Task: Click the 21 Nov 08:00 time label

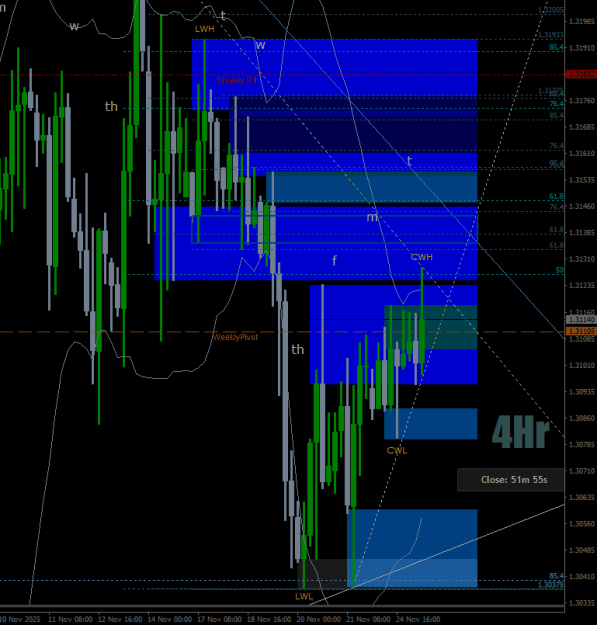Action: tap(369, 619)
